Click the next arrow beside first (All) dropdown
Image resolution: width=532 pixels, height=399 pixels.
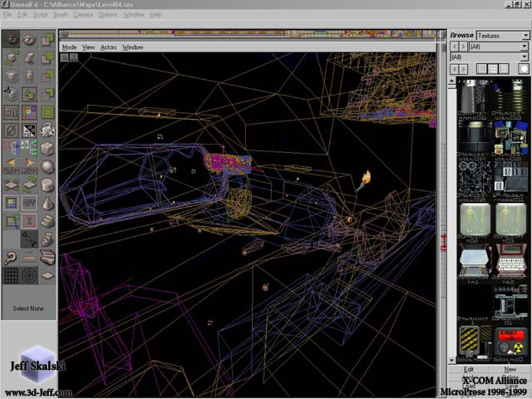(464, 47)
